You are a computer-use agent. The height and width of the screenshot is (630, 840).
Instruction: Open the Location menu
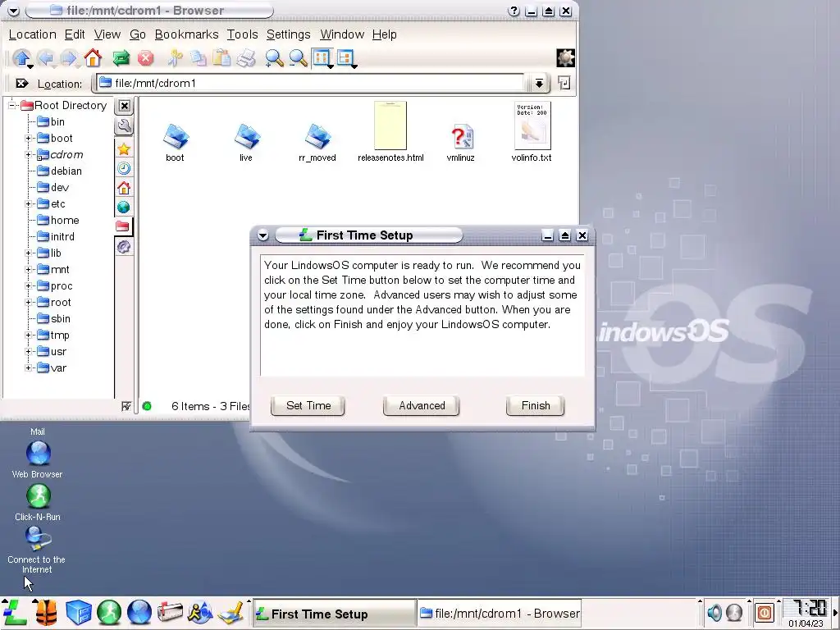point(32,34)
